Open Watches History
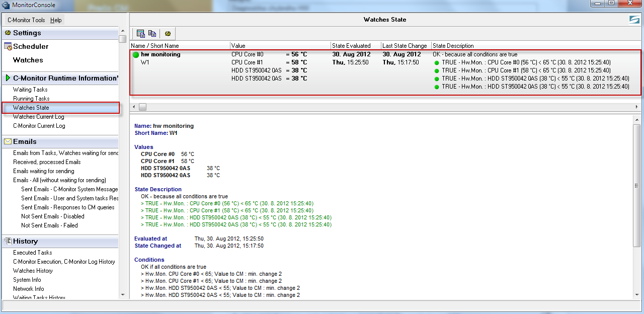This screenshot has width=644, height=314. click(33, 271)
